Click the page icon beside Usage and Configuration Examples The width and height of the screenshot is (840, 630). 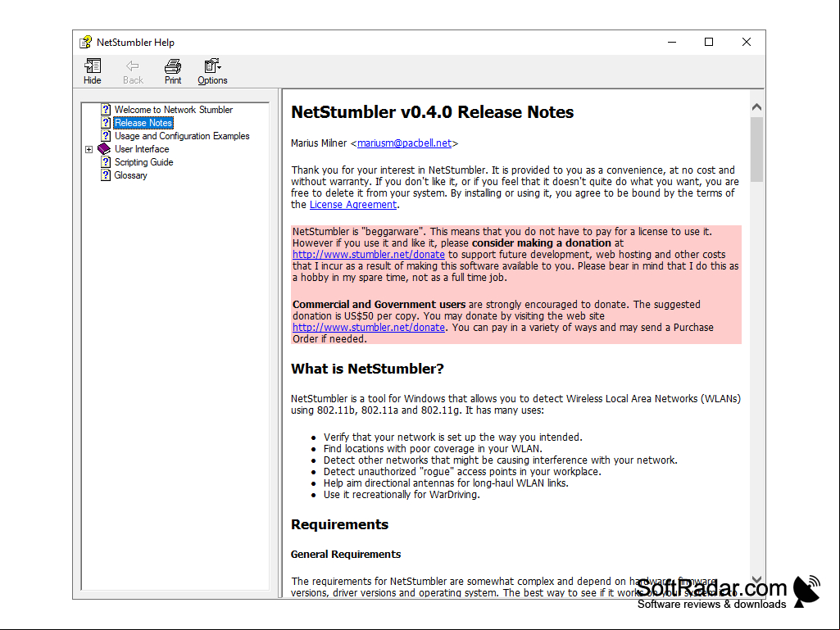(x=106, y=136)
